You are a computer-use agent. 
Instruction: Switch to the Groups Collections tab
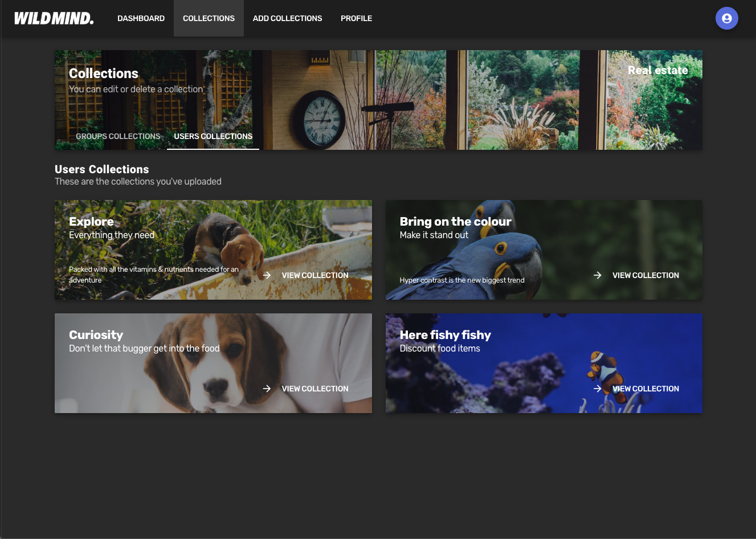pos(118,136)
